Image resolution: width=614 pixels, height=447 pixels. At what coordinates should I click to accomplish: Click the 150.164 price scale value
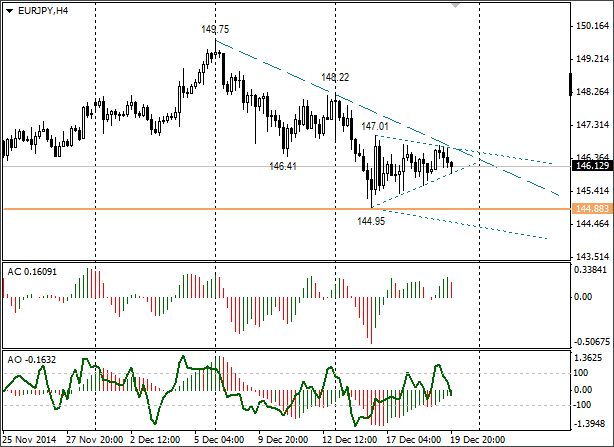pyautogui.click(x=593, y=26)
